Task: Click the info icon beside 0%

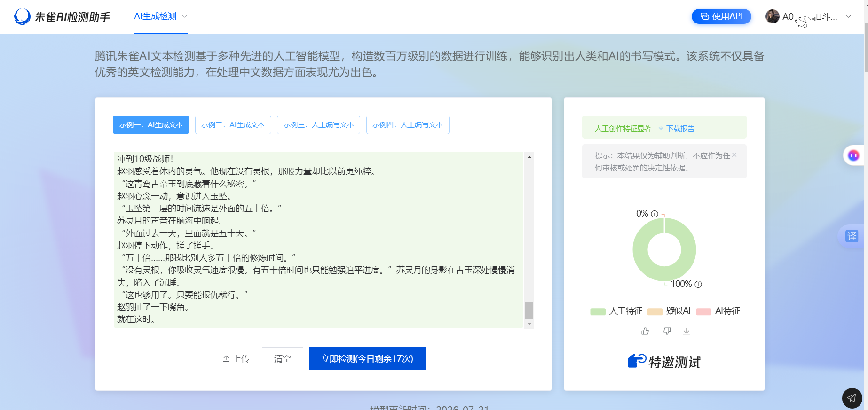Action: tap(655, 214)
